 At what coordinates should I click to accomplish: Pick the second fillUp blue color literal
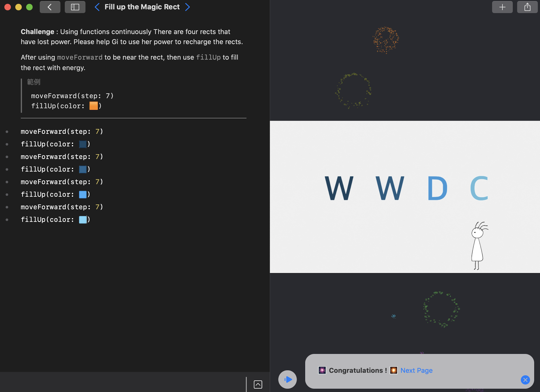[x=83, y=169]
